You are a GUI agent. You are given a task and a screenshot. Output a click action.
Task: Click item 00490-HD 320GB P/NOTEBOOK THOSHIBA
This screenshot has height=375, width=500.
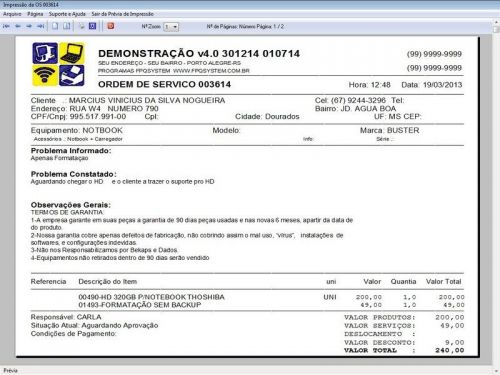tap(152, 297)
